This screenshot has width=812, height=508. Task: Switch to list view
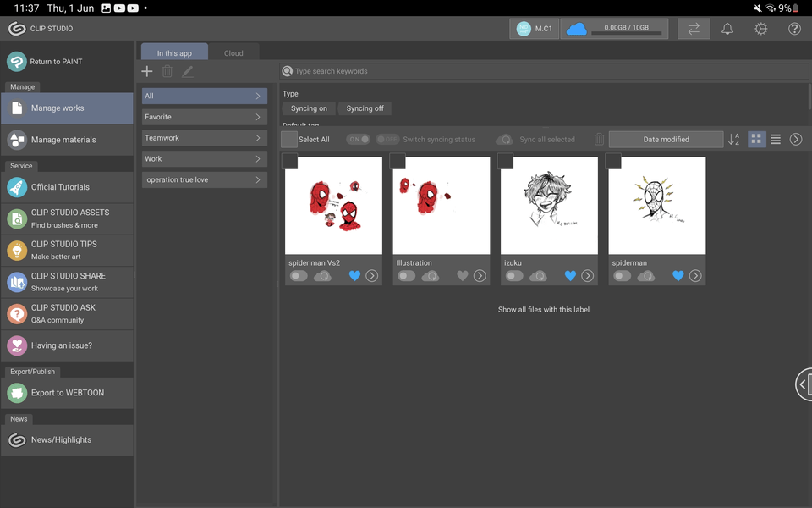click(x=776, y=140)
